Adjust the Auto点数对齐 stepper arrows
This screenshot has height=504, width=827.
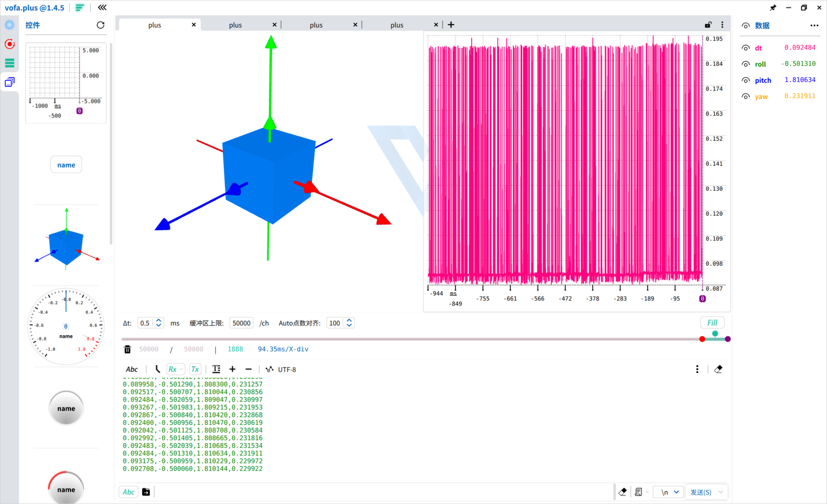pyautogui.click(x=349, y=323)
